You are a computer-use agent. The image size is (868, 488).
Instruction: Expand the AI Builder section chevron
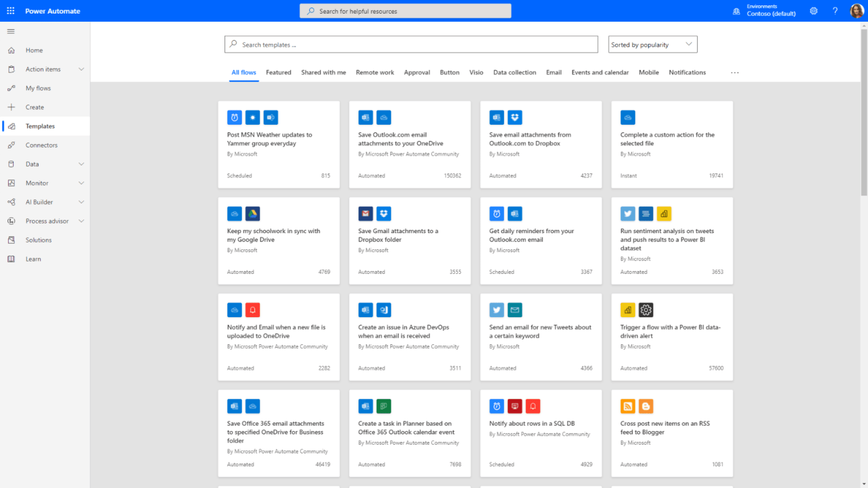click(81, 202)
